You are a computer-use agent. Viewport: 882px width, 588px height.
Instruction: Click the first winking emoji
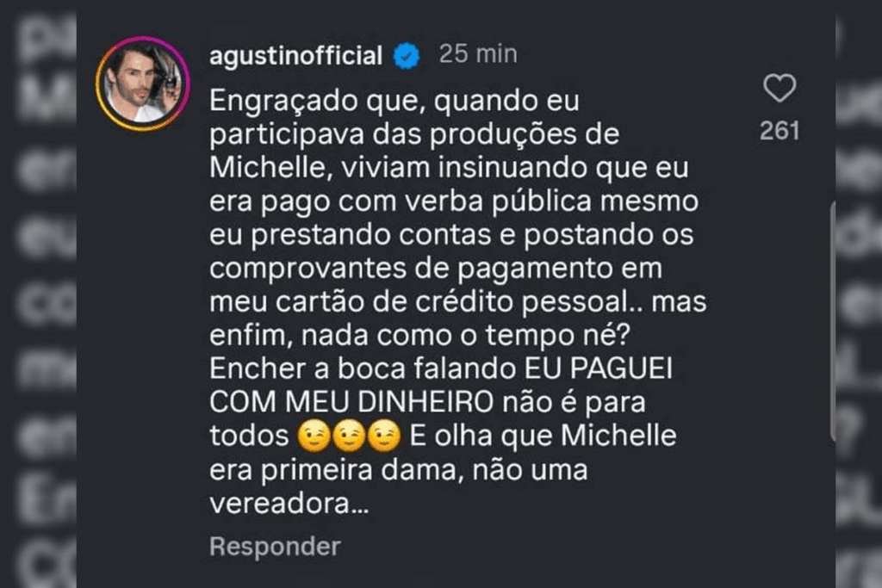314,436
